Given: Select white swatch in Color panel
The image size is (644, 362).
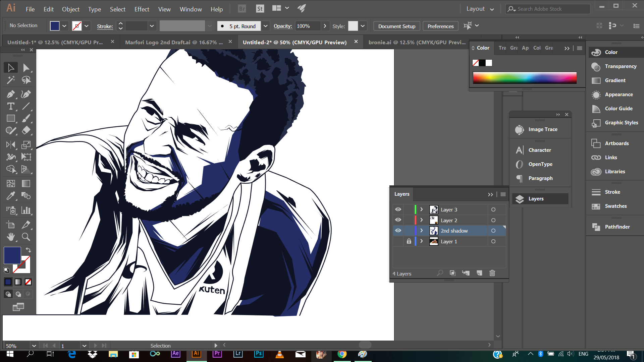Looking at the screenshot, I should [489, 63].
